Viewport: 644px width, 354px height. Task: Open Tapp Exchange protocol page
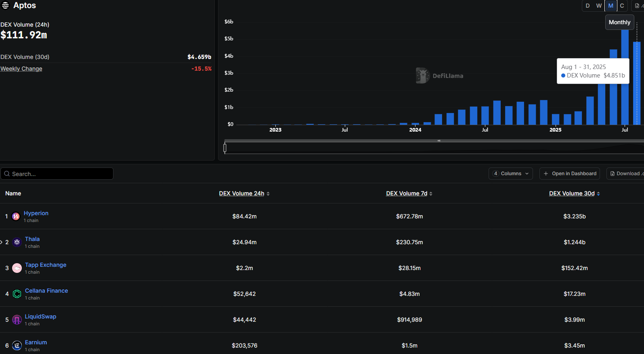coord(46,265)
